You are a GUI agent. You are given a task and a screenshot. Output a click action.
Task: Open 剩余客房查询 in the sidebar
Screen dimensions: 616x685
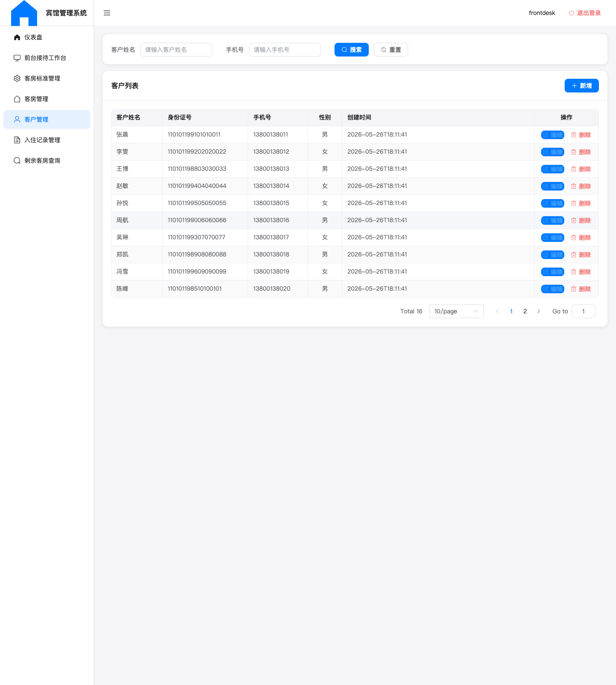coord(47,161)
